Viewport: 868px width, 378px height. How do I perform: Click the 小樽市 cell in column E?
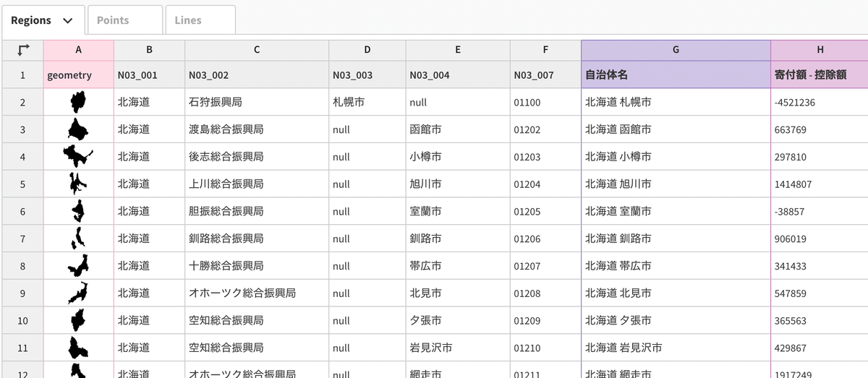[458, 156]
